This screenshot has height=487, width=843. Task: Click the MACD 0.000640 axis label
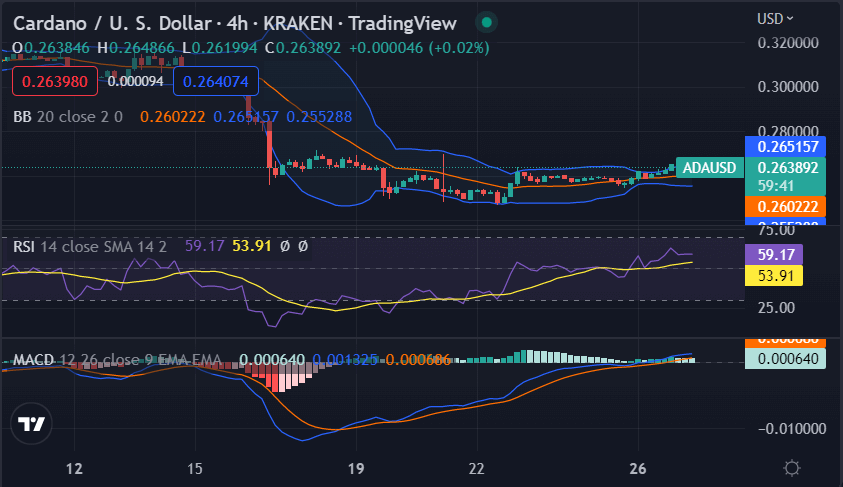(x=785, y=359)
